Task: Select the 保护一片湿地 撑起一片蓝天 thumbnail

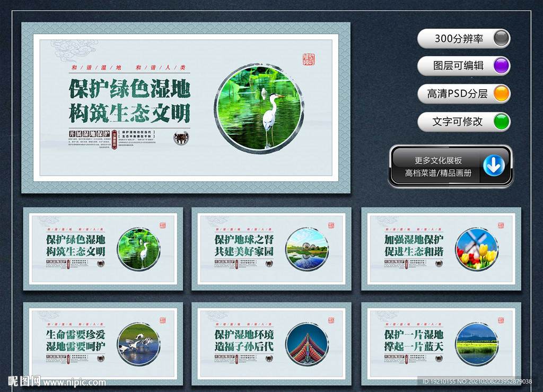Action: [x=441, y=344]
